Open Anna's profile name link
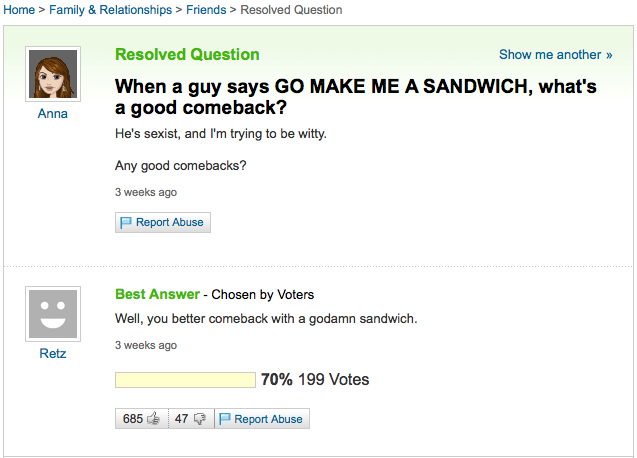Image resolution: width=637 pixels, height=458 pixels. [x=53, y=113]
